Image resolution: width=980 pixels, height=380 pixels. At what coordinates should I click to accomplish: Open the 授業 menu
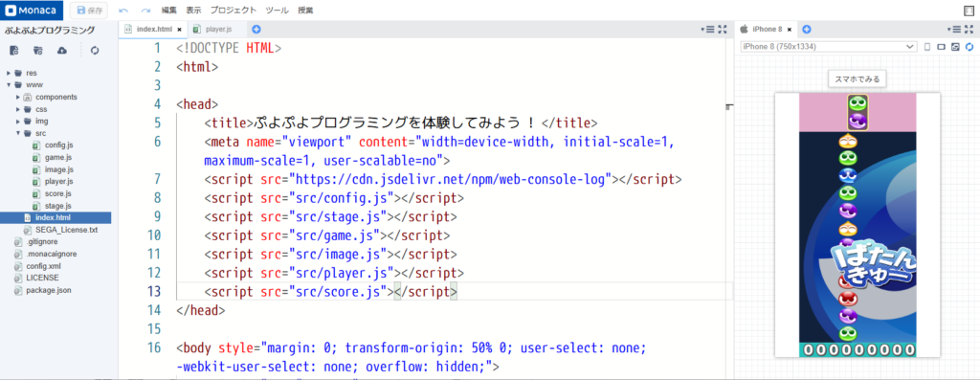click(305, 10)
